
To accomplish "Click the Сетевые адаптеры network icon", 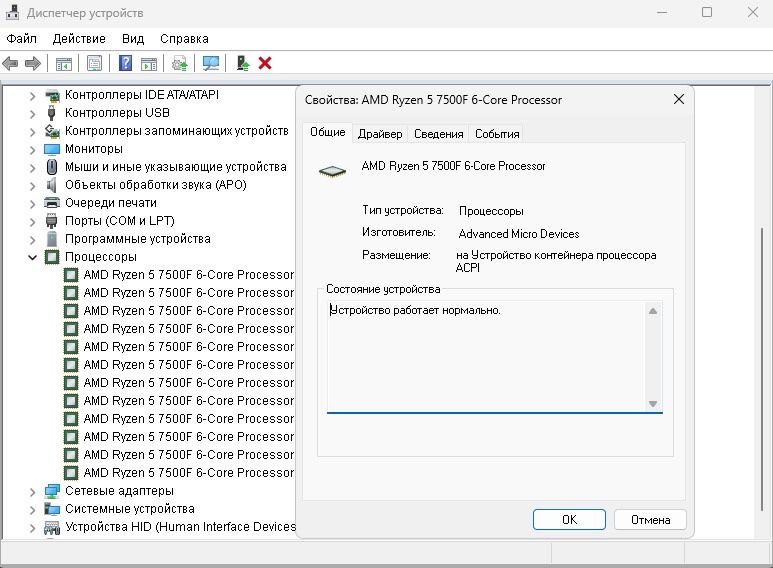I will click(x=52, y=491).
